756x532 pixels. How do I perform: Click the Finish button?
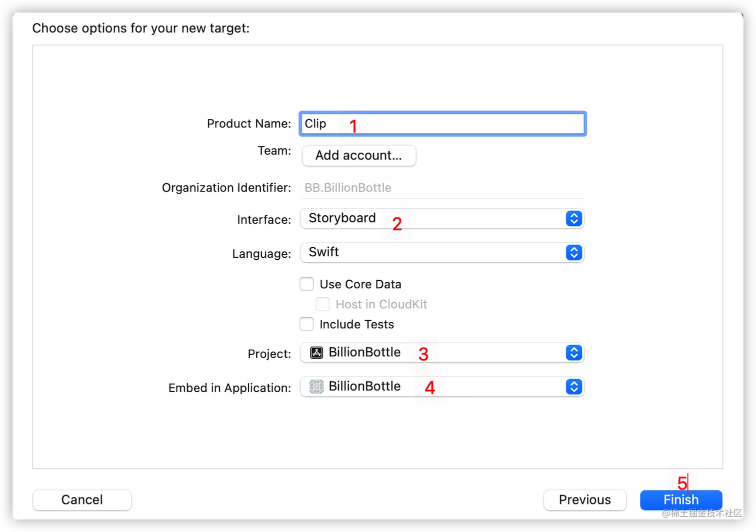tap(681, 500)
